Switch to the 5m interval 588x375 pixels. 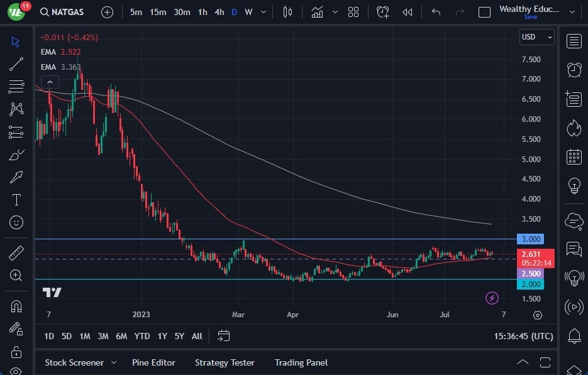point(136,13)
